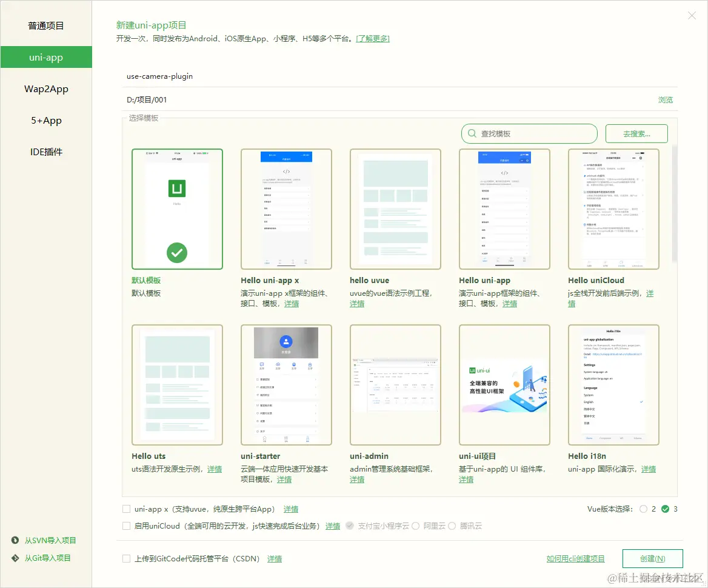Select Vue version 2 radio button
The height and width of the screenshot is (588, 708).
[x=643, y=509]
